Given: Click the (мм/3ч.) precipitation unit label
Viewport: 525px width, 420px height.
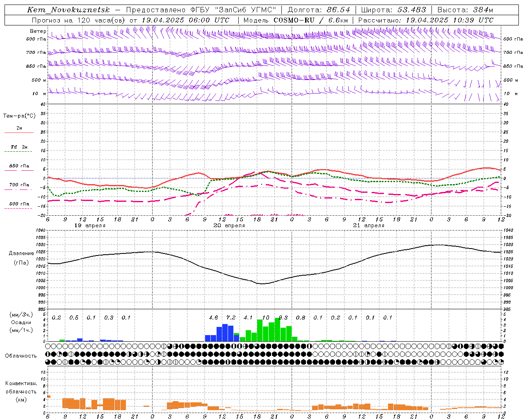Looking at the screenshot, I should [21, 315].
